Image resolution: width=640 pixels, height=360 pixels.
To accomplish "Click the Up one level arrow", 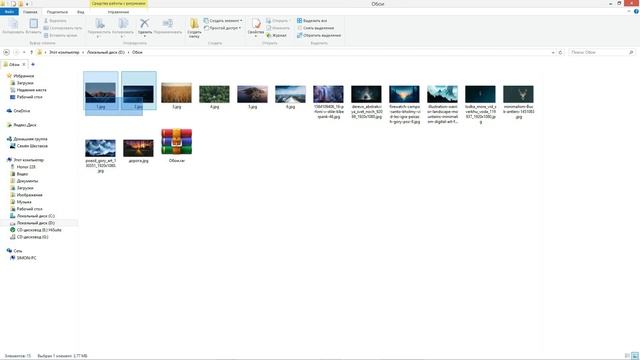I will (31, 52).
